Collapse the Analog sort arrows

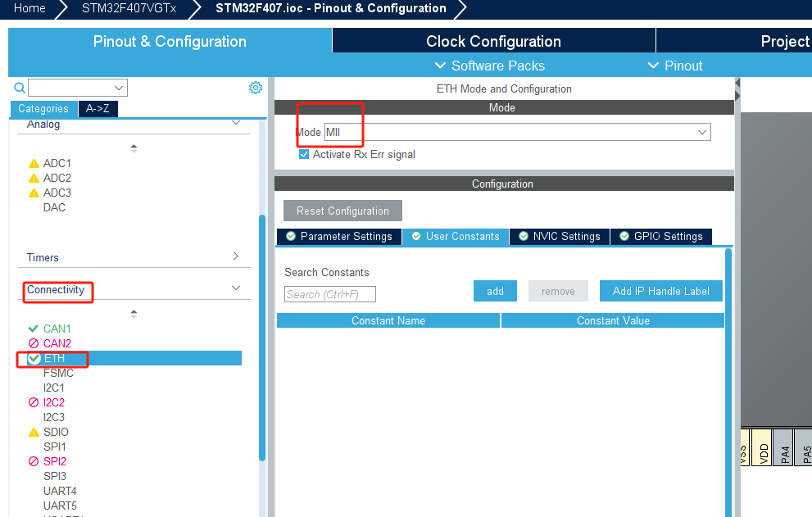click(134, 148)
